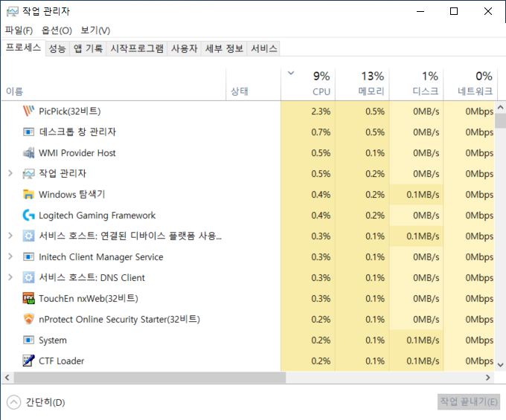Click the WMI Provider Host icon
The width and height of the screenshot is (506, 420).
[x=28, y=153]
